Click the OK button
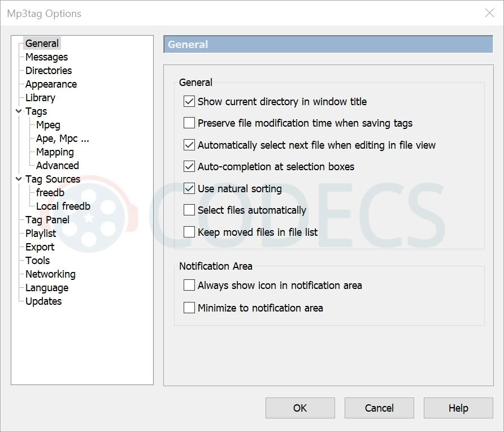This screenshot has width=504, height=432. [x=300, y=408]
